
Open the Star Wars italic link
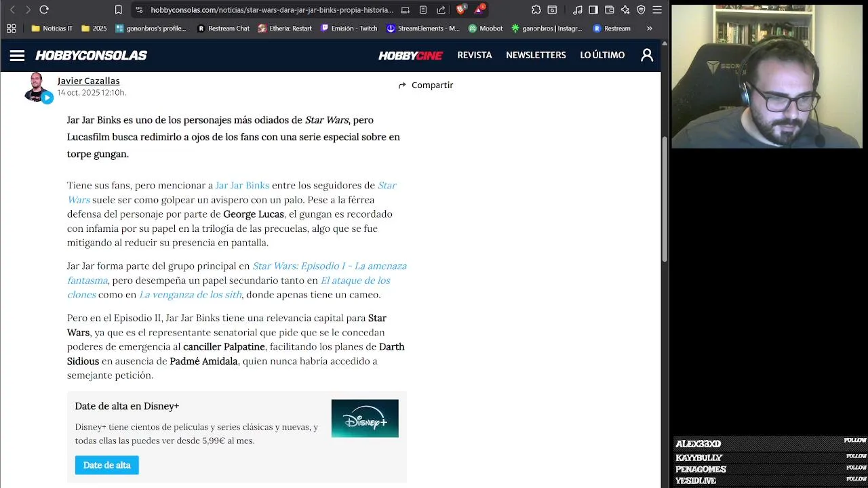pos(387,185)
